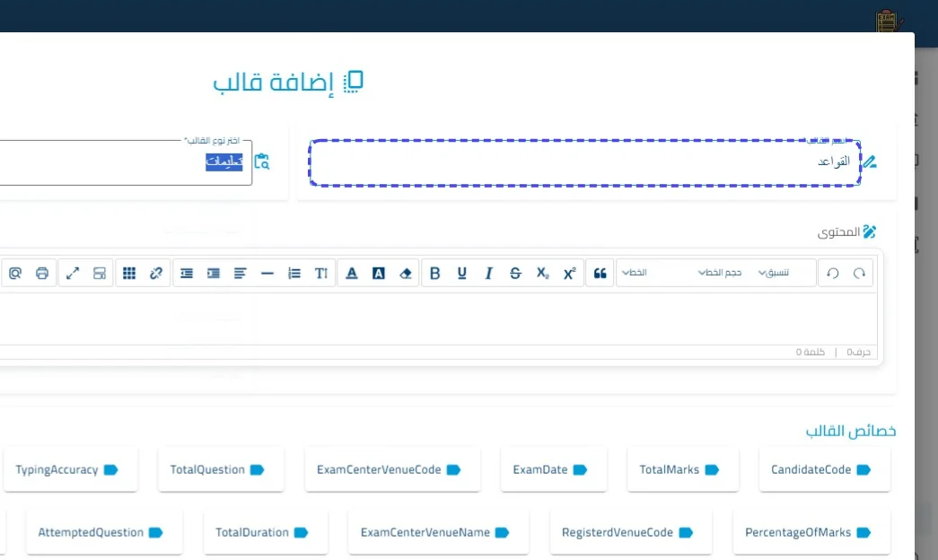Select the PercentageOfMarks property tag
Viewport: 938px width, 560px height.
click(x=811, y=532)
